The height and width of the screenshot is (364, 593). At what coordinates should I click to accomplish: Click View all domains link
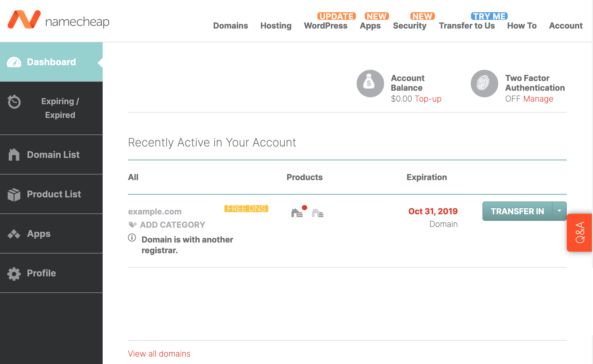159,354
